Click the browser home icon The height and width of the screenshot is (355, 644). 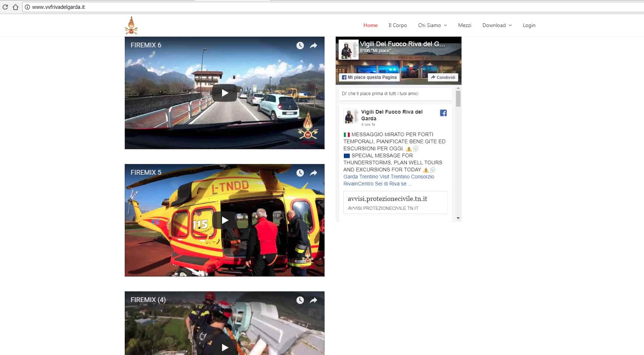15,7
